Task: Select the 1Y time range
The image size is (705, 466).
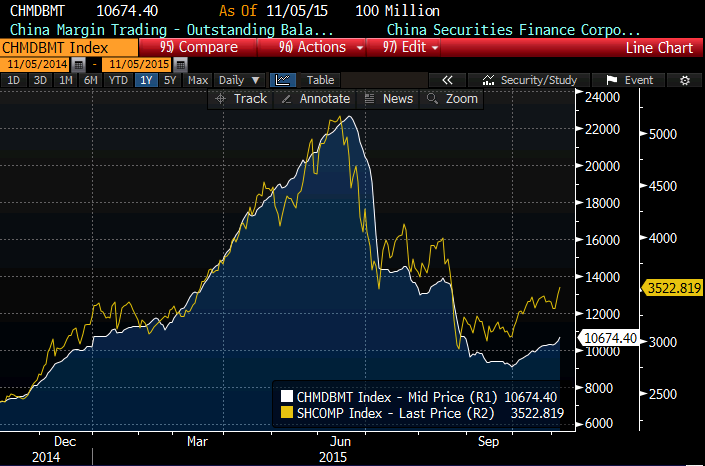Action: click(x=146, y=80)
